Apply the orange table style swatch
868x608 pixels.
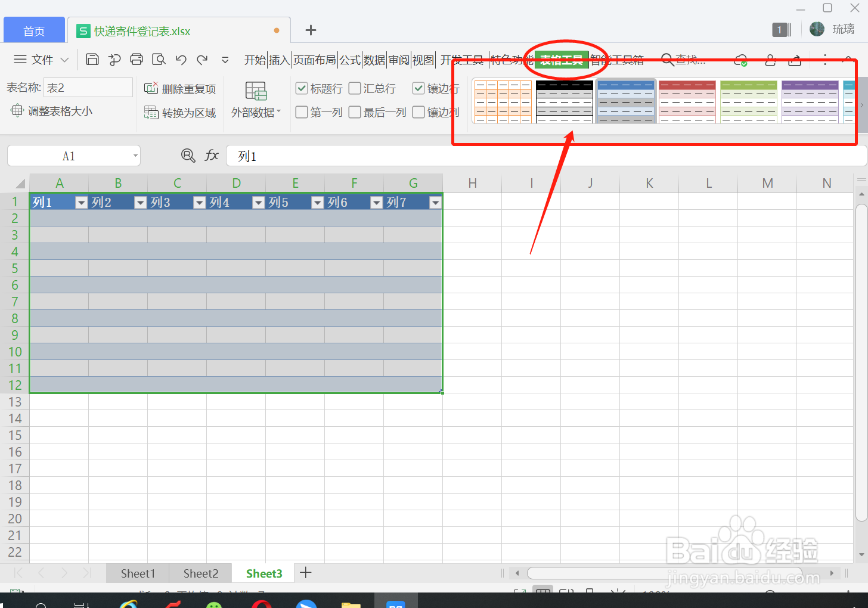[503, 101]
